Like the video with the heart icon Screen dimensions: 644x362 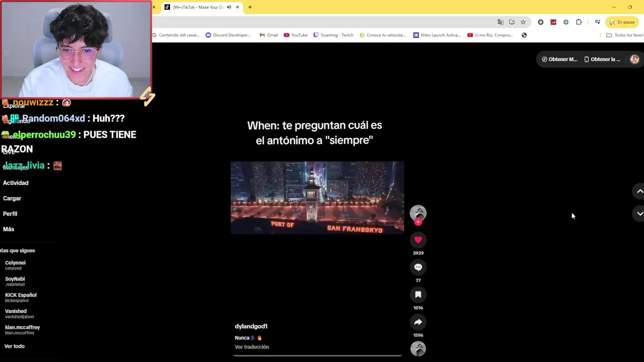418,240
